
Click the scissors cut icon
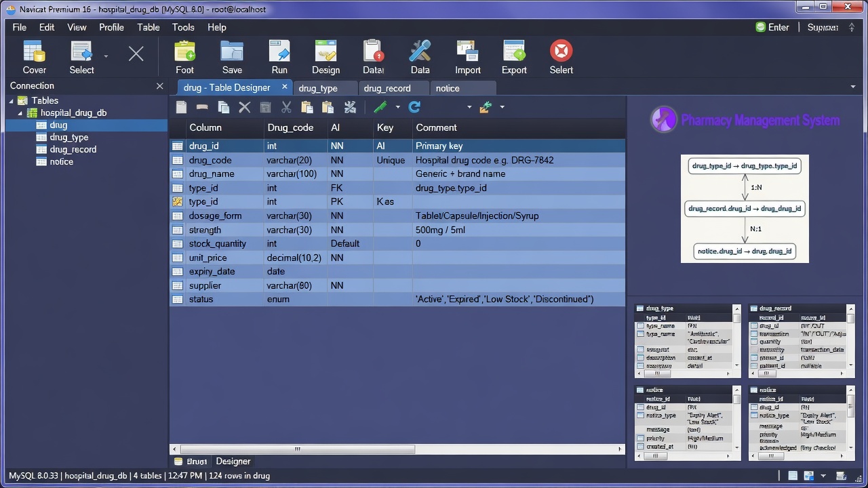pos(286,107)
